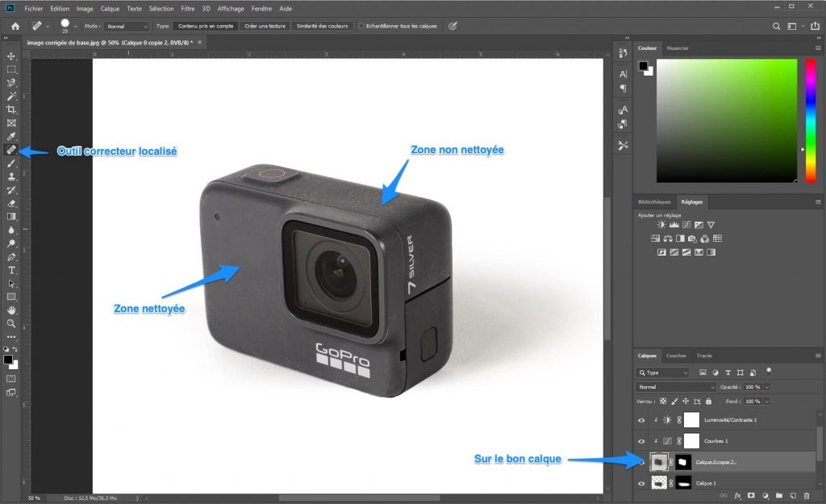Open the Affichage menu
826x504 pixels.
[231, 8]
